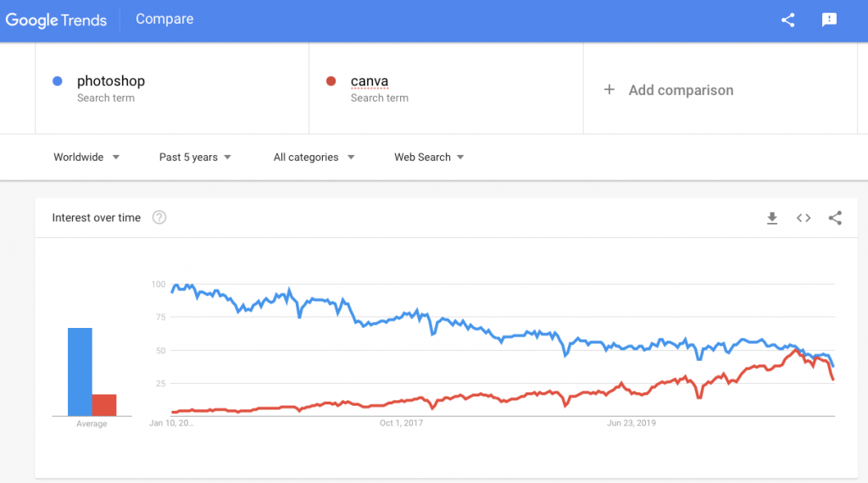Expand the All categories dropdown

(x=314, y=157)
